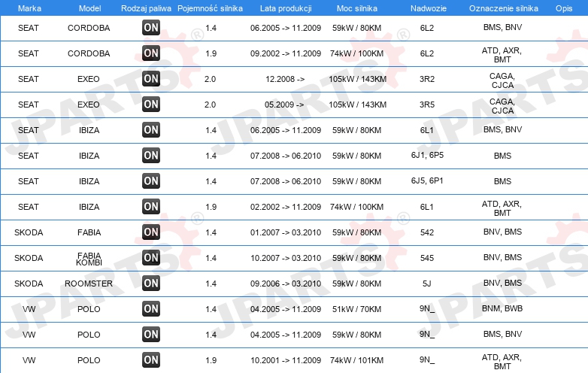588x373 pixels.
Task: Click the ON icon in the Ibiza 6L1 1.4 row
Action: [151, 129]
